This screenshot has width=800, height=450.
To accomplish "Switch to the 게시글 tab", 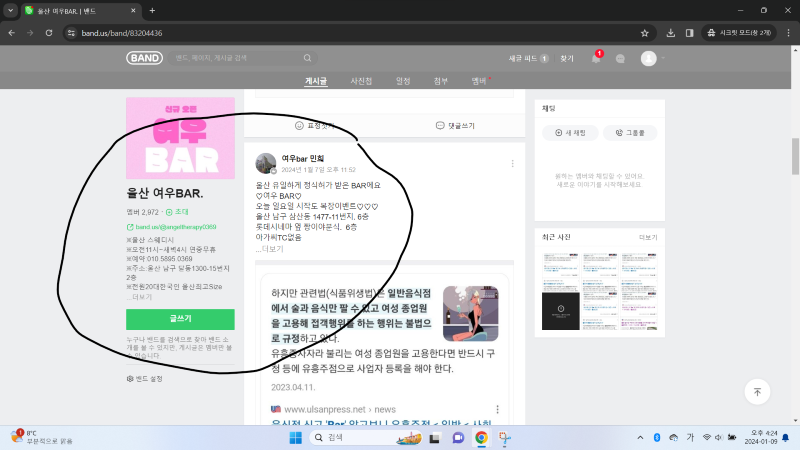I will 316,81.
